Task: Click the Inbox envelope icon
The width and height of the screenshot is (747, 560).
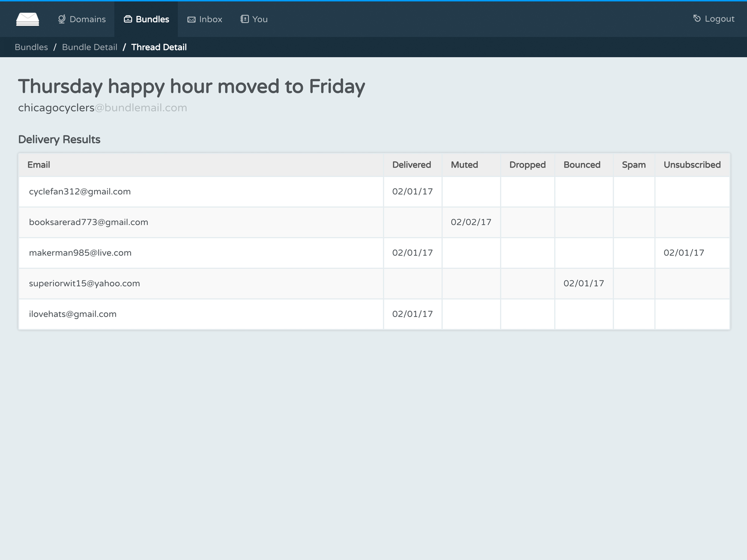Action: pyautogui.click(x=191, y=19)
